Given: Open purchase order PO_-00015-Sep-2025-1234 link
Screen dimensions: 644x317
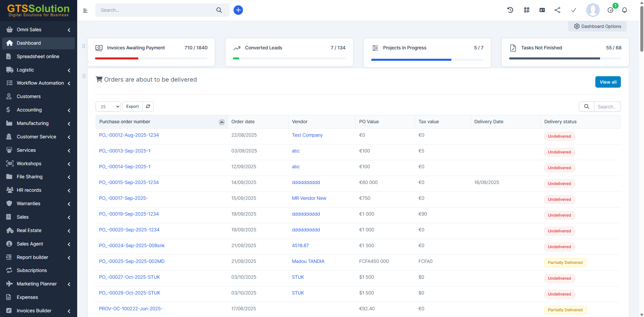Looking at the screenshot, I should [x=129, y=182].
